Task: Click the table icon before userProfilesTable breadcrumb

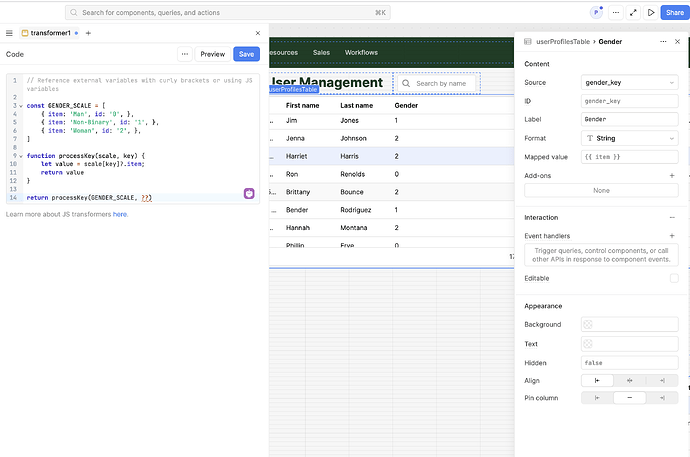Action: click(528, 41)
